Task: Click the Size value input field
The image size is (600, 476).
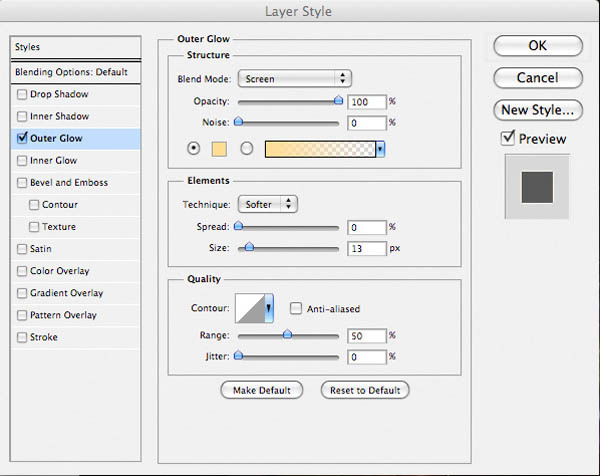Action: [x=367, y=249]
